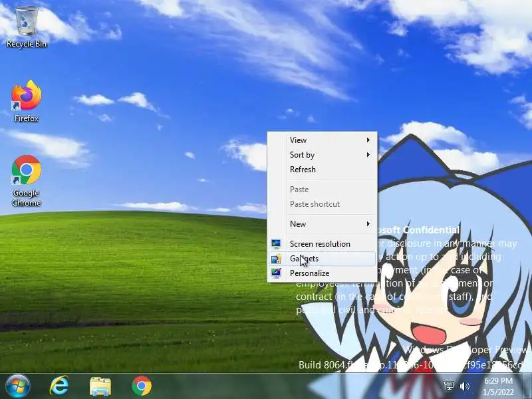The image size is (532, 399).
Task: Choose Gadgets in the context menu
Action: point(322,259)
